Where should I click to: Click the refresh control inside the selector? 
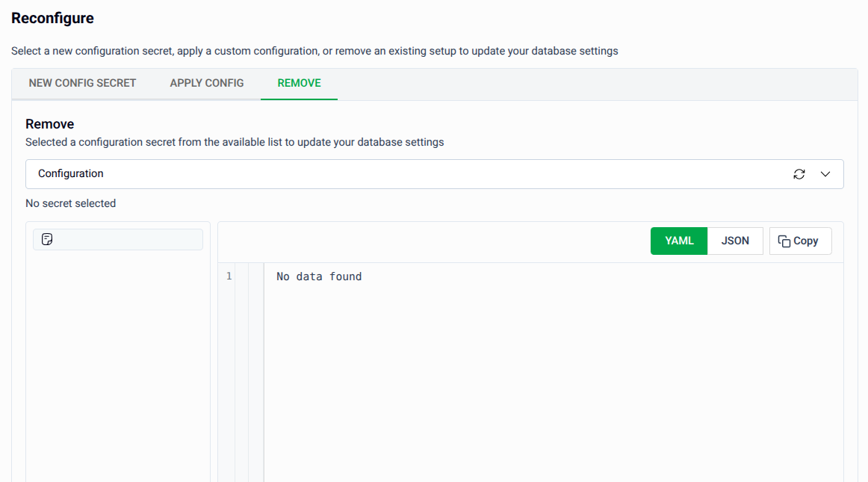coord(799,173)
